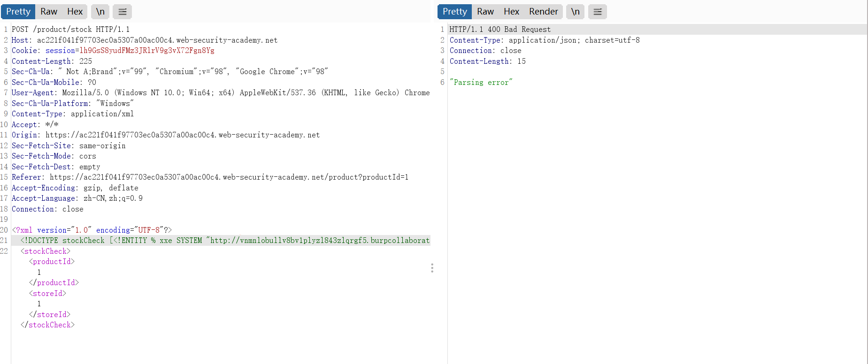Click the Sec-Ch-Ua header line
The width and height of the screenshot is (868, 364).
pos(170,71)
